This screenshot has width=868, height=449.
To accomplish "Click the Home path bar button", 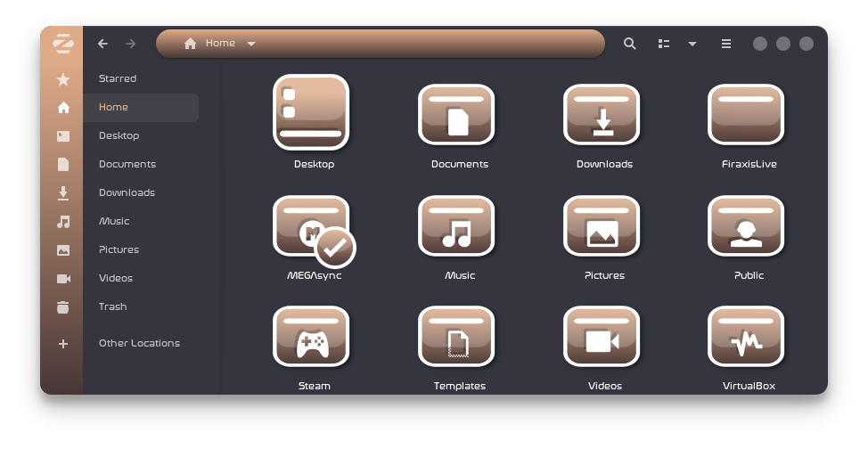I will [209, 43].
